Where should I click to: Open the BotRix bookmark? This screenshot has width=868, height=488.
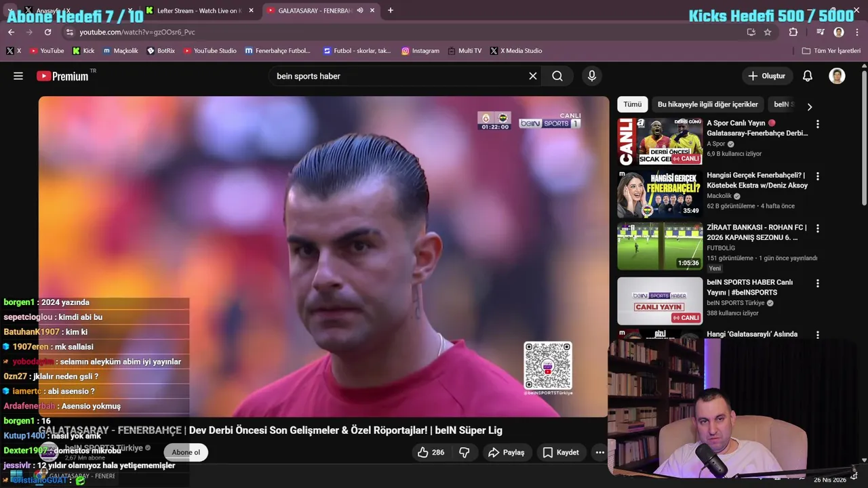[x=161, y=51]
